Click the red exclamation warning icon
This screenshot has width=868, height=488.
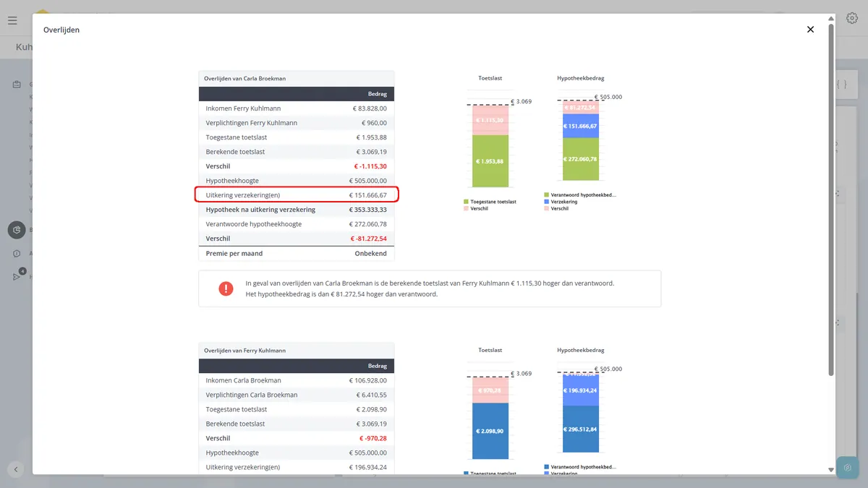(x=226, y=288)
